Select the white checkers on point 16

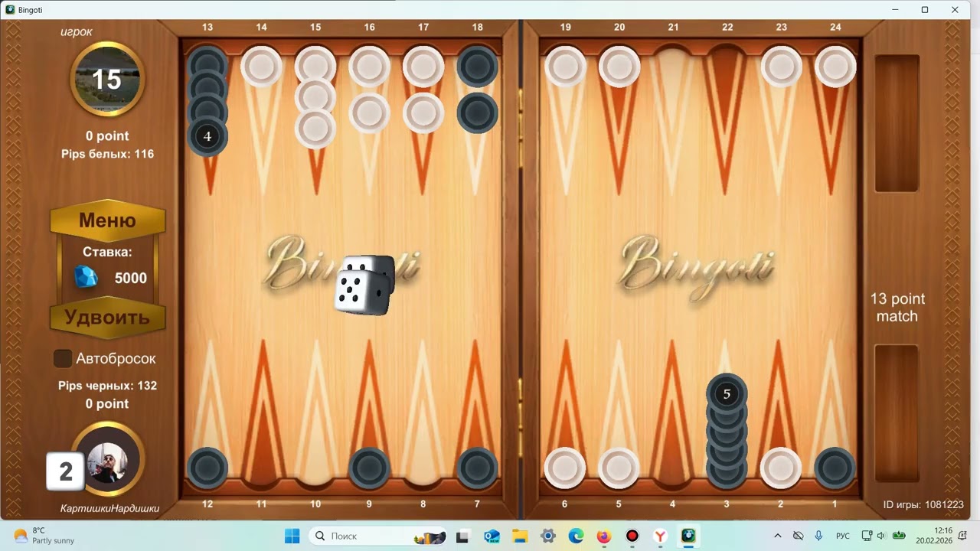tap(370, 89)
